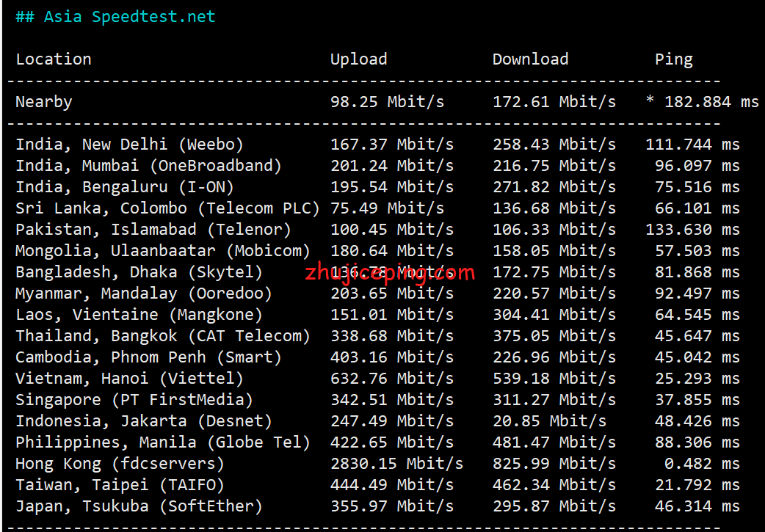Image resolution: width=765 pixels, height=532 pixels.
Task: Click the Dhaka download 172.75 Mbit/s
Action: click(554, 272)
